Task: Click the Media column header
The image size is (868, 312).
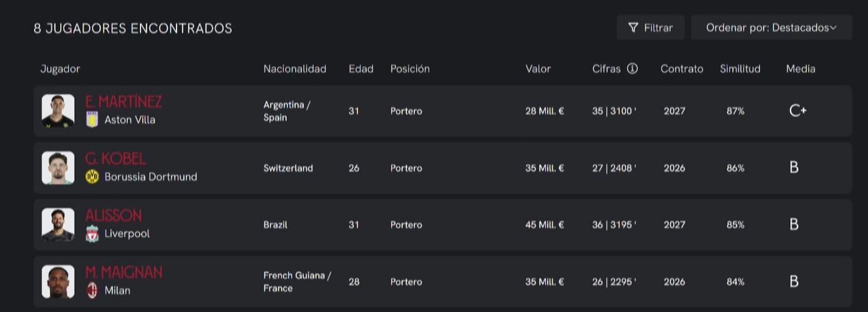Action: click(x=801, y=69)
